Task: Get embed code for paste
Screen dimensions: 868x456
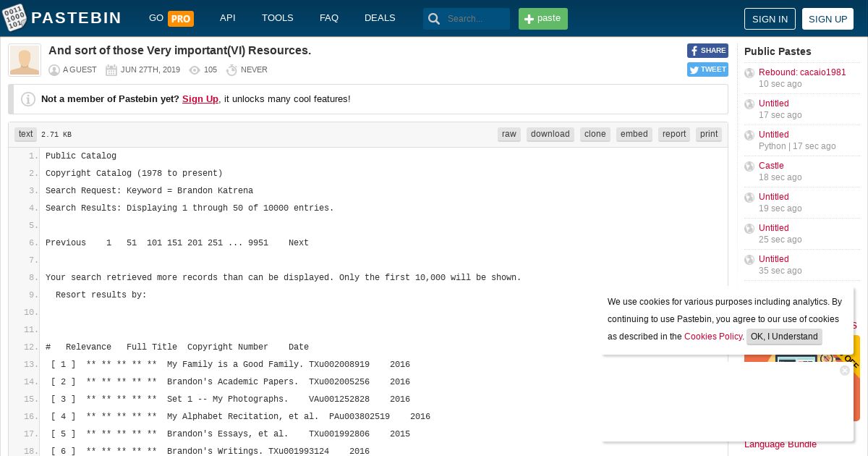Action: coord(634,135)
